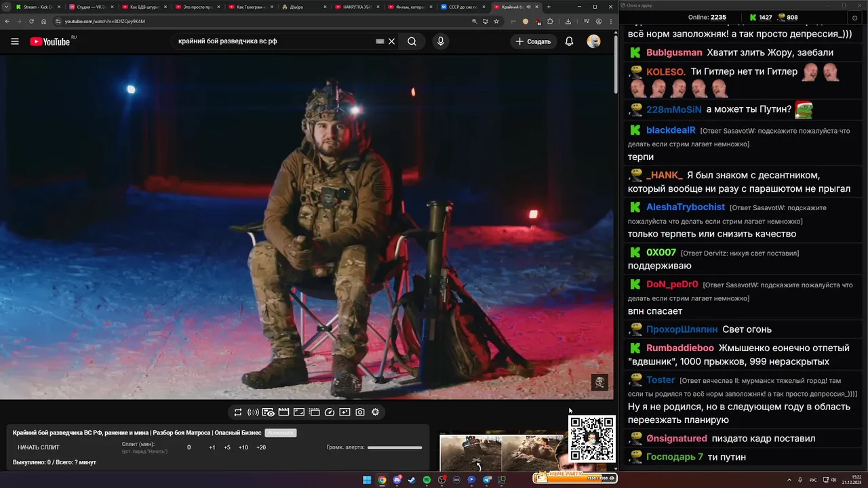The image size is (868, 488).
Task: Click username ПрохорШляпин in chat
Action: (x=682, y=329)
